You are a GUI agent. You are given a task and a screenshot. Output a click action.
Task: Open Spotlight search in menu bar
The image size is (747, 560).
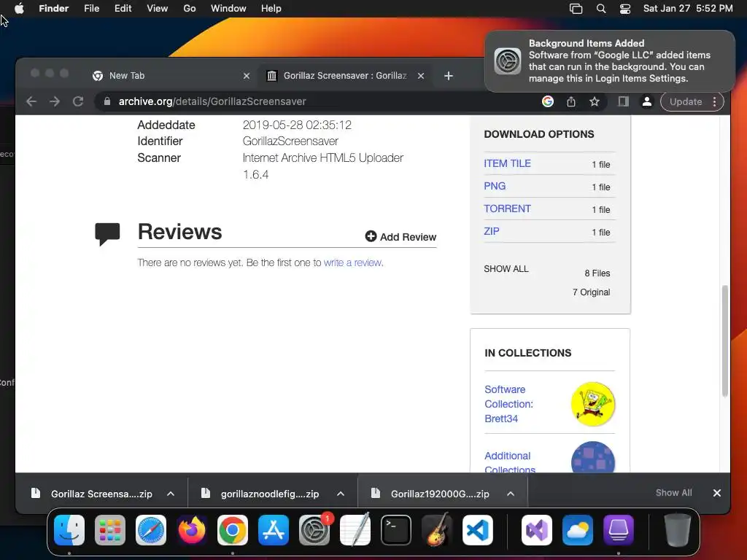click(601, 9)
